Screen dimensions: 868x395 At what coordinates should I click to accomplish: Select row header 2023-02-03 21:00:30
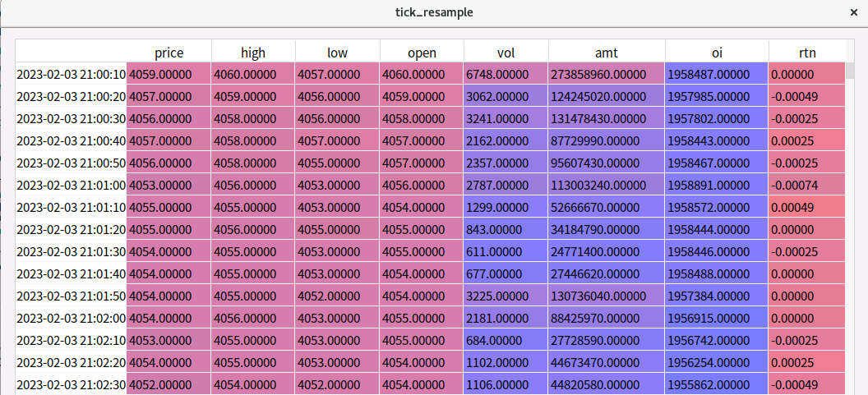[x=71, y=118]
